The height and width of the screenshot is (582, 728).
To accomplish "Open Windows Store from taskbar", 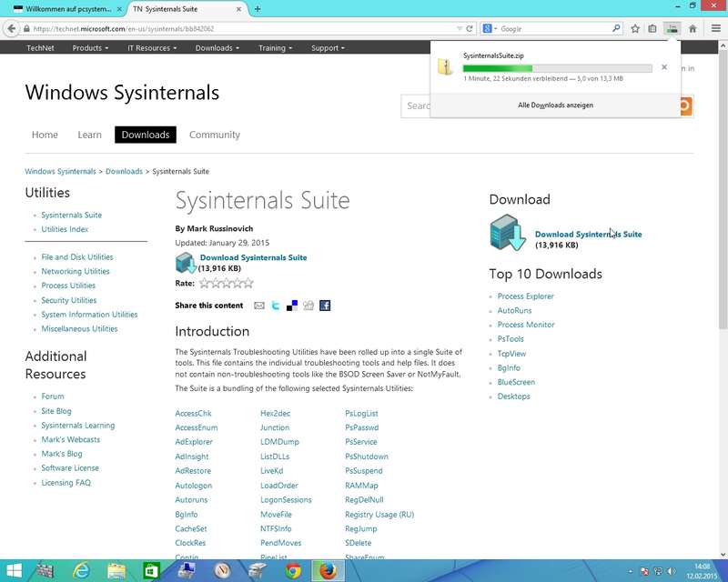I will pyautogui.click(x=151, y=571).
